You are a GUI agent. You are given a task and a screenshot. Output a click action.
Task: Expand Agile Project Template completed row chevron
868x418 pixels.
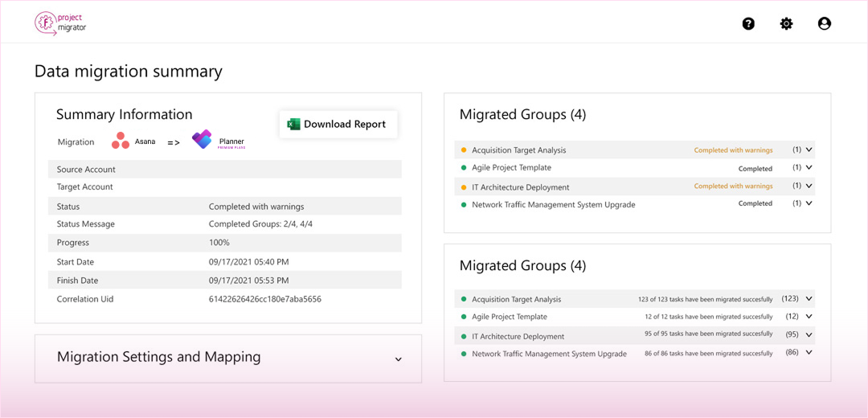[809, 167]
